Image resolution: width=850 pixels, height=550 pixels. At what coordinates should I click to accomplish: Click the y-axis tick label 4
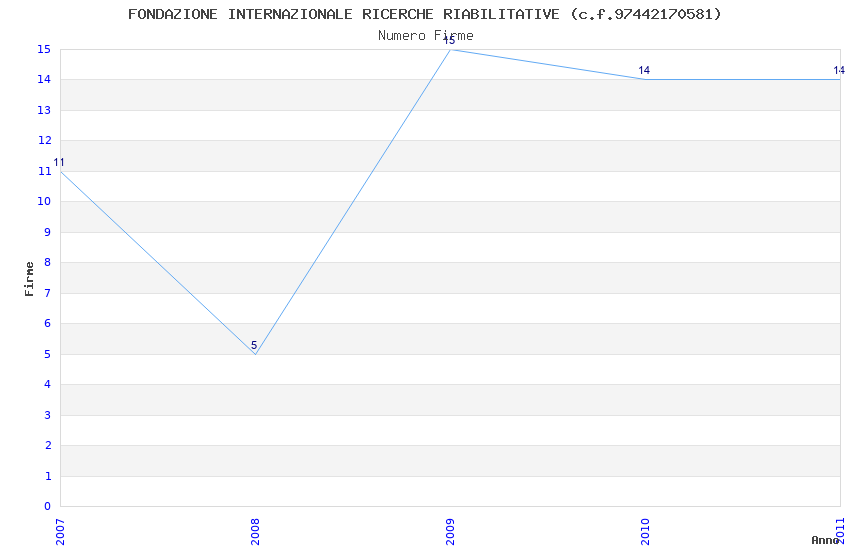(x=48, y=384)
